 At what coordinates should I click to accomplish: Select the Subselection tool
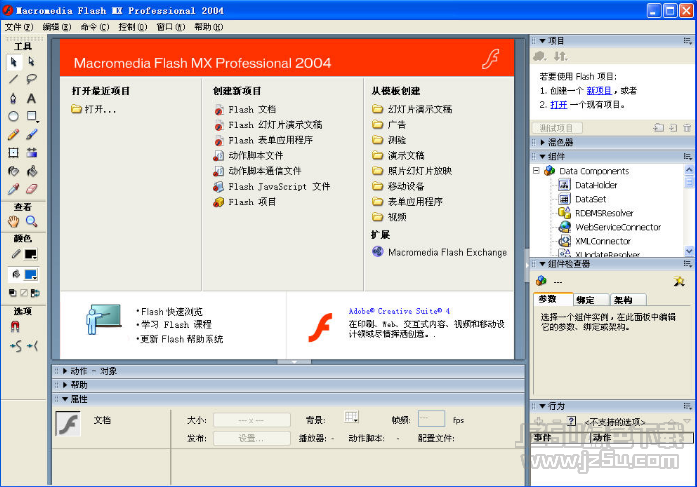tap(31, 62)
